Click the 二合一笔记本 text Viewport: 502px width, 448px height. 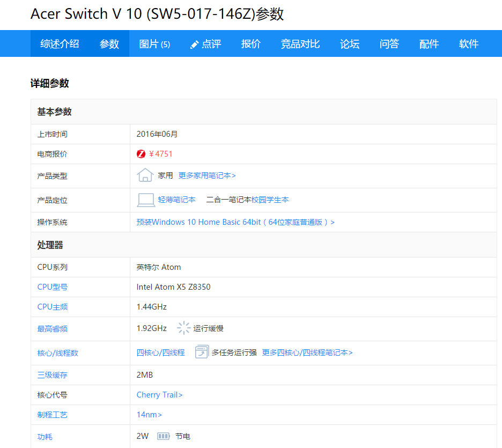click(x=229, y=200)
